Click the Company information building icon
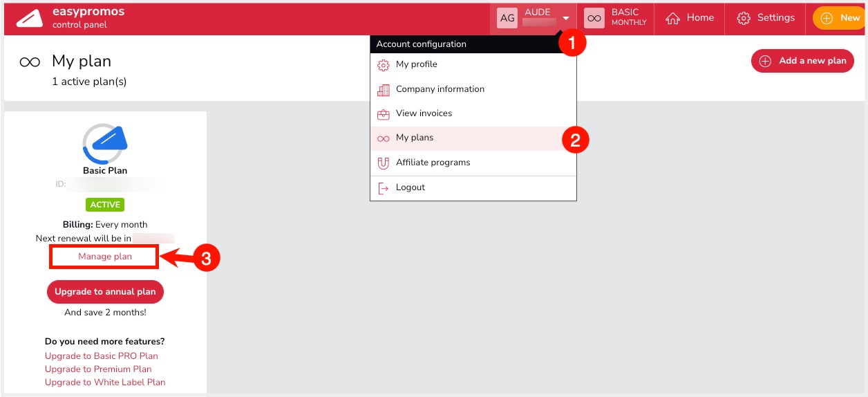 [x=383, y=90]
